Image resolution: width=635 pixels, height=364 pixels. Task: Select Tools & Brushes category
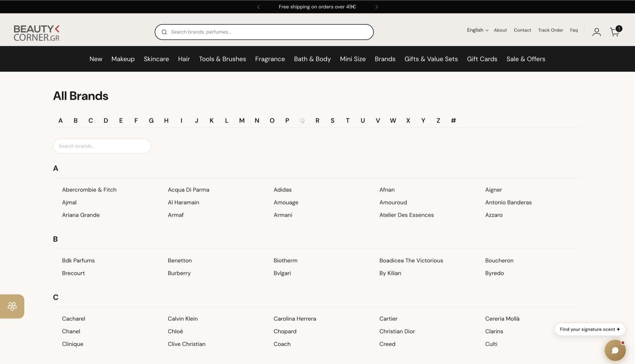tap(222, 59)
